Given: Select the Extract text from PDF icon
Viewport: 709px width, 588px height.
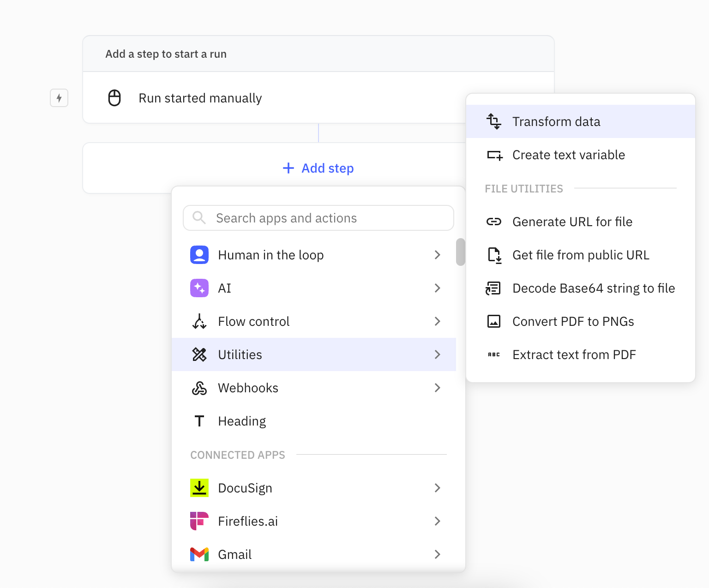Looking at the screenshot, I should pyautogui.click(x=494, y=354).
